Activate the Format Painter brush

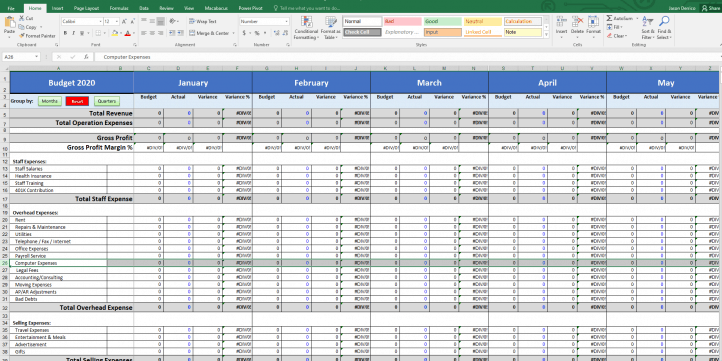point(22,35)
